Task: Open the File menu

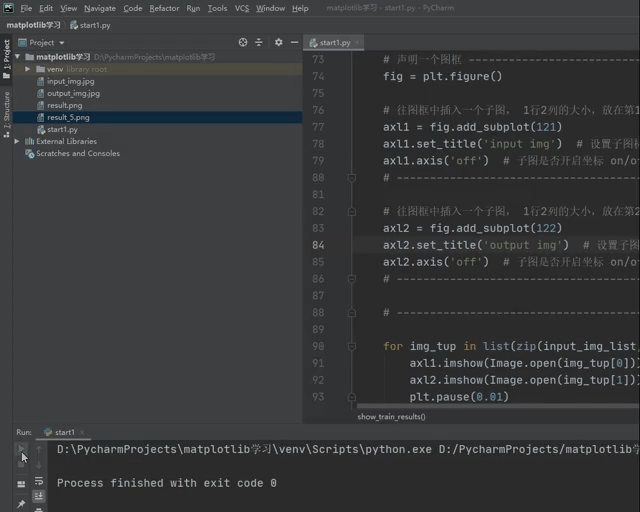Action: [26, 8]
